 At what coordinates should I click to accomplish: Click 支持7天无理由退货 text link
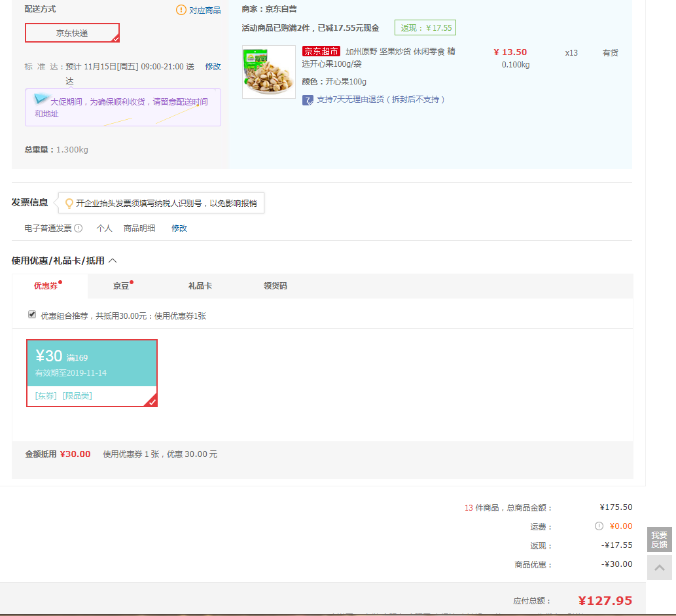(380, 100)
